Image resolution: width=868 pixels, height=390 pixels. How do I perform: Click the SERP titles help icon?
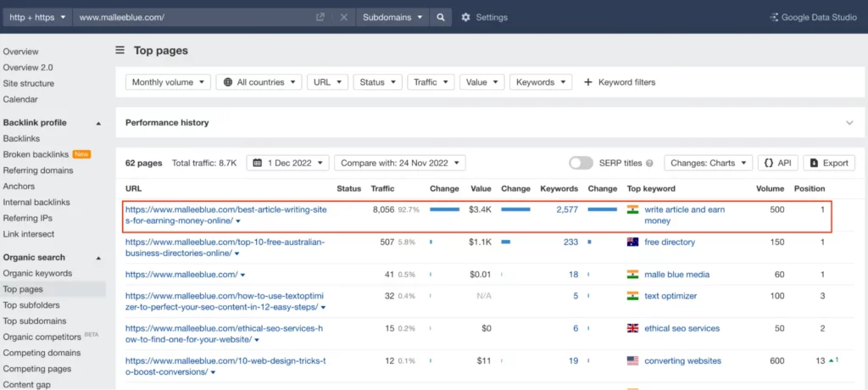[649, 164]
